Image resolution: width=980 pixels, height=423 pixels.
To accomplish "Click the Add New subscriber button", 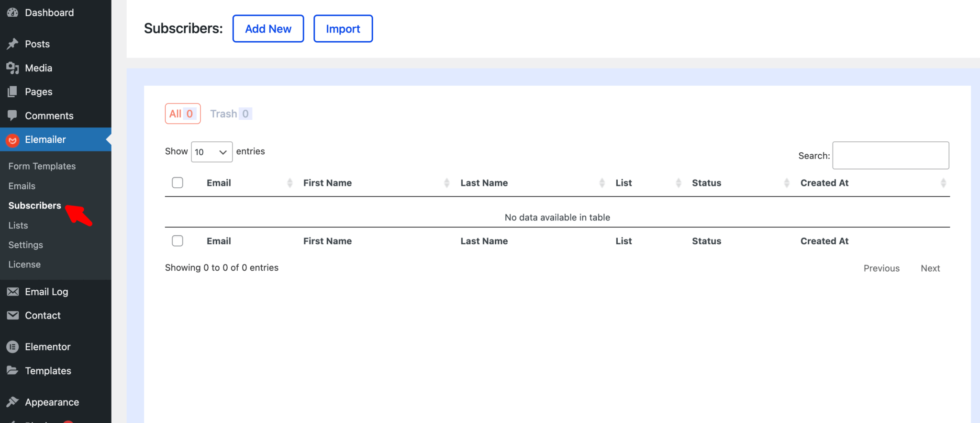I will [x=268, y=29].
